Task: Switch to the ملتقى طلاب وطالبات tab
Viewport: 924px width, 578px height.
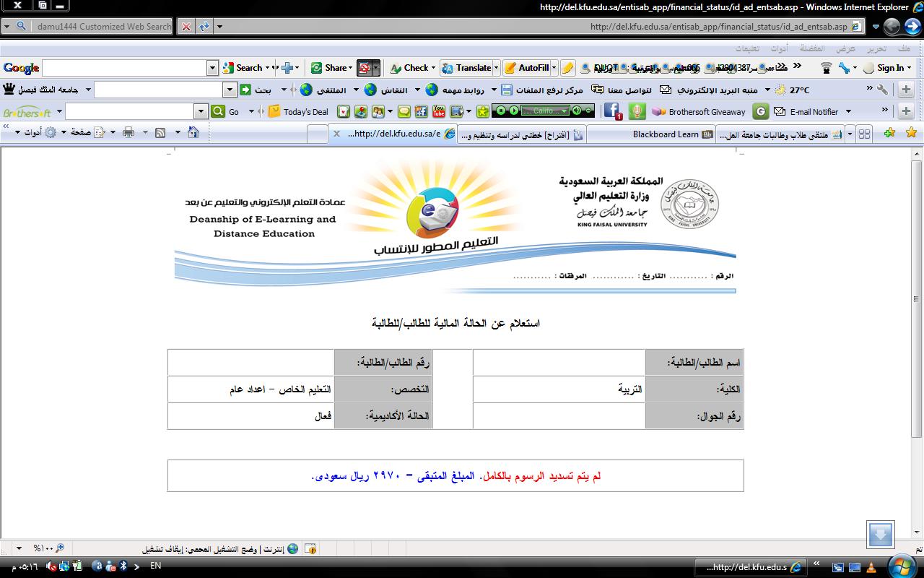Action: [x=780, y=134]
